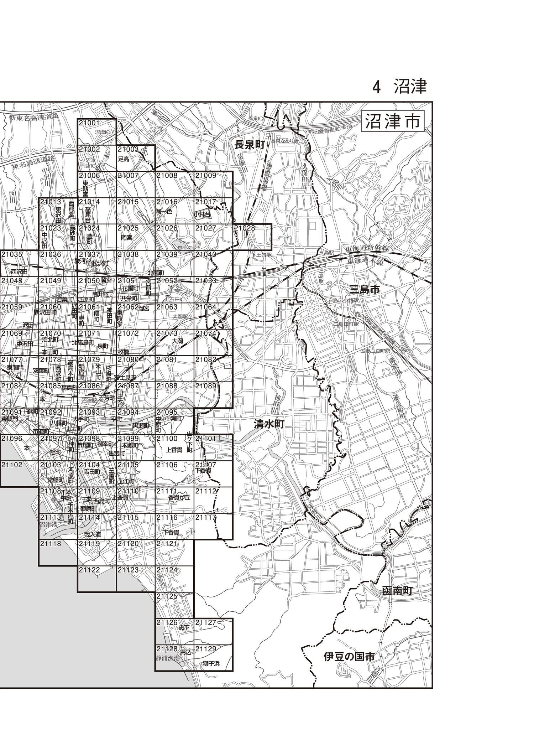The image size is (534, 756).
Task: Click the 黒瀬町 place label
Action: (x=141, y=425)
